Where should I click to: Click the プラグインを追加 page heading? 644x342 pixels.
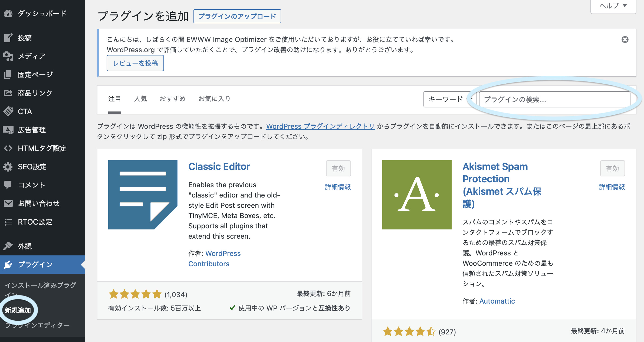point(143,16)
